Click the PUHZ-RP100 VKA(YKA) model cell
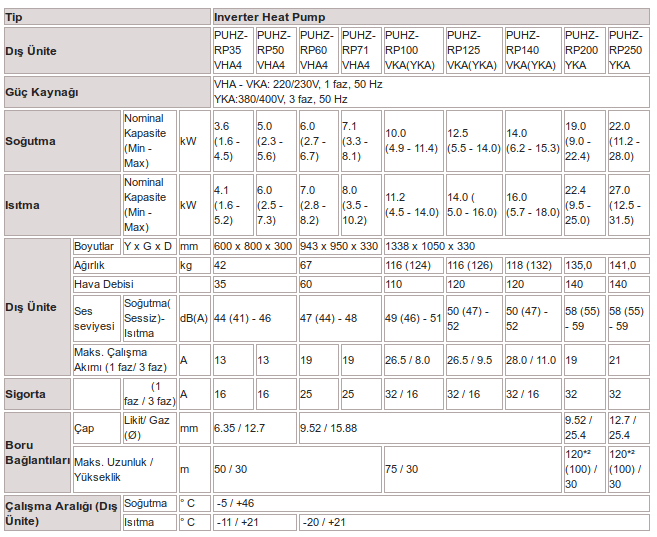This screenshot has width=657, height=537. 414,50
